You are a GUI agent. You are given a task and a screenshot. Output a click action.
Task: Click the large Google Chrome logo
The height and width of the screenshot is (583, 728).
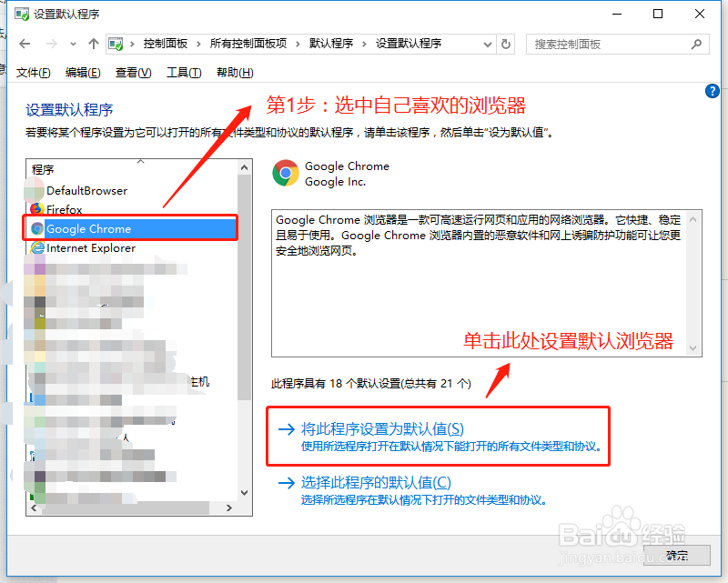286,173
